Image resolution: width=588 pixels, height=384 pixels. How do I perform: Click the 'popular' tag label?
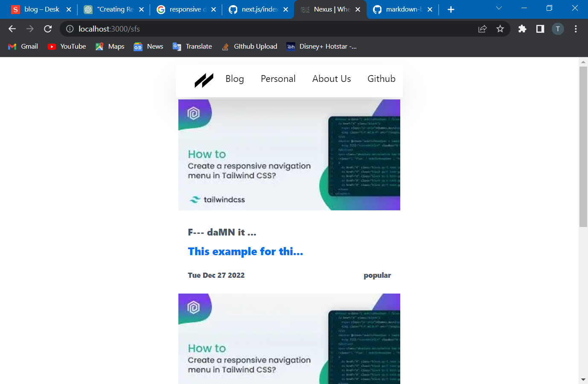tap(377, 275)
